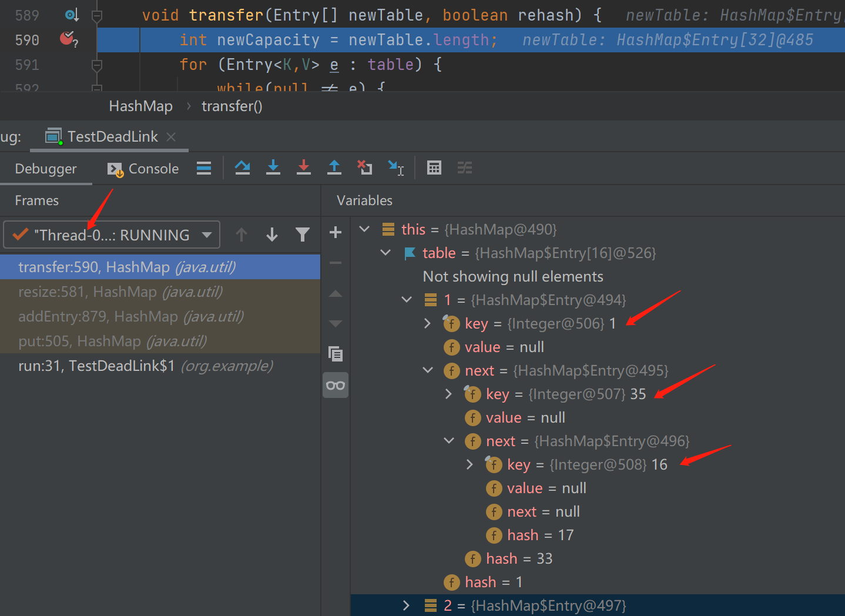
Task: Click HashMap in the breadcrumb bar
Action: 140,106
